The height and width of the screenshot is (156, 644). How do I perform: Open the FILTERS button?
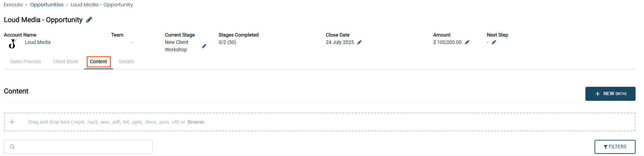(x=615, y=147)
